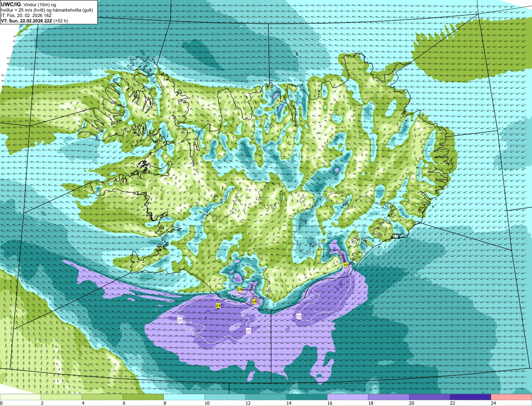The width and height of the screenshot is (532, 406).
Task: Select the 22–24 m/s dark indigo swatch
Action: coord(470,397)
